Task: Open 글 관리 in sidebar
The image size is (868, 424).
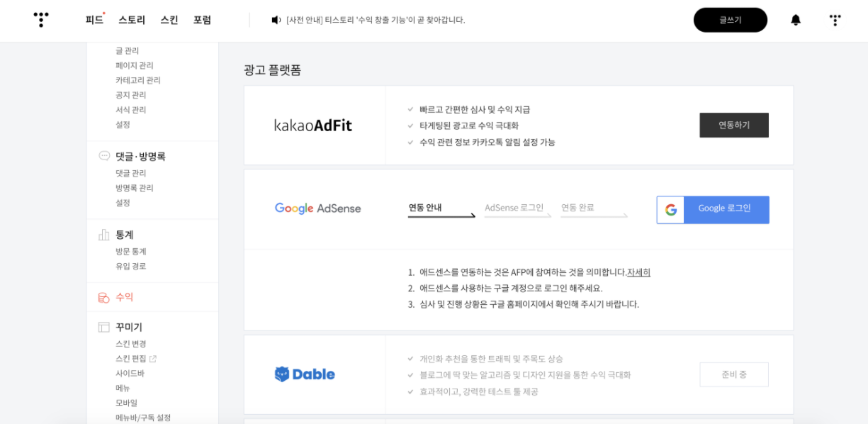Action: pyautogui.click(x=128, y=50)
